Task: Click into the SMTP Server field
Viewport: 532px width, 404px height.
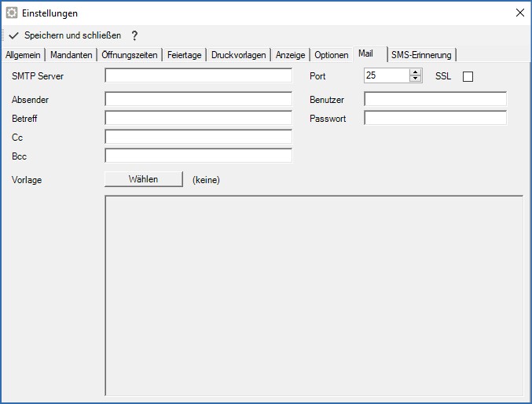Action: [198, 76]
